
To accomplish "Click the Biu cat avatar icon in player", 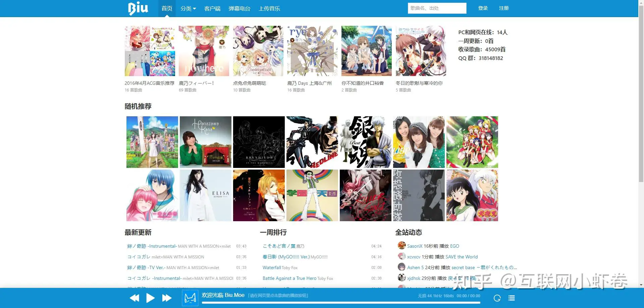I will (x=190, y=298).
